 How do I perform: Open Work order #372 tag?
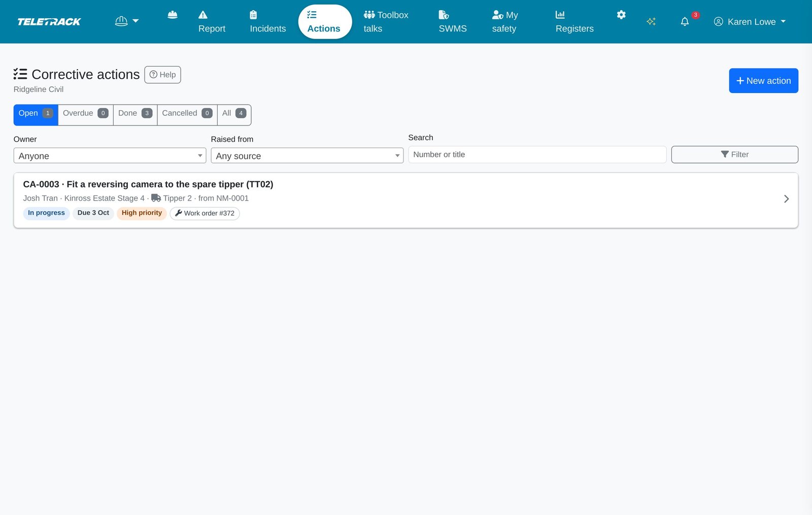click(x=205, y=213)
